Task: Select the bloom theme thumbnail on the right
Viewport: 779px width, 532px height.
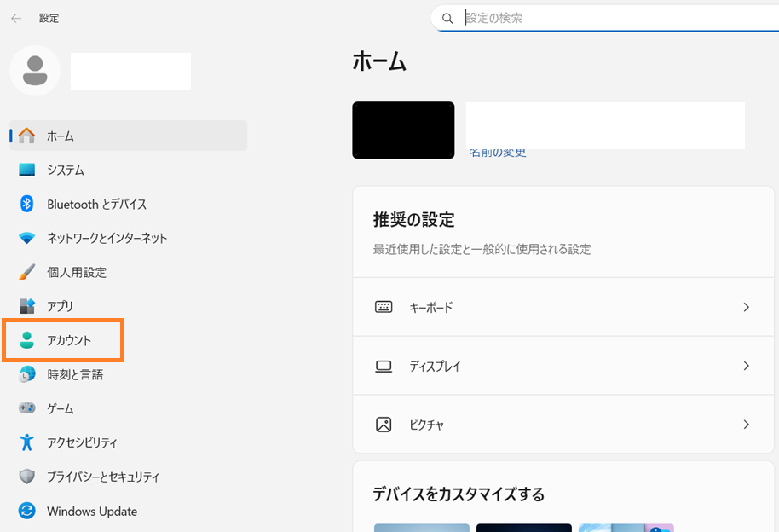Action: pyautogui.click(x=626, y=528)
